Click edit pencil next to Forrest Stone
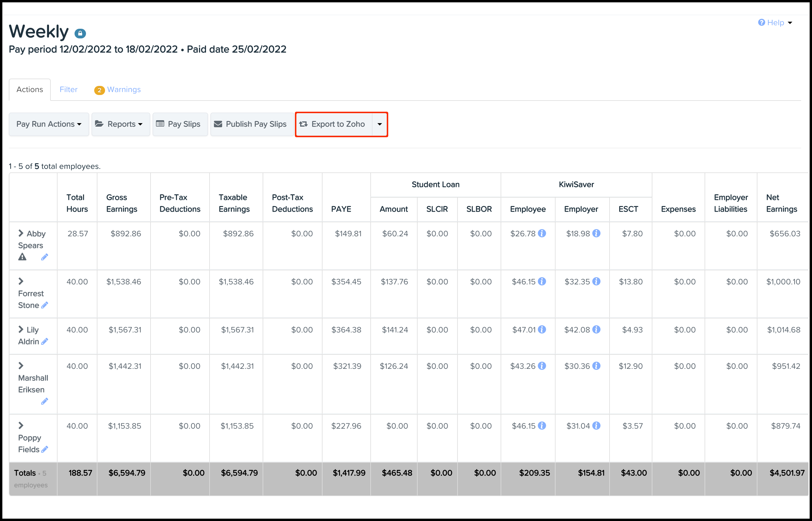The width and height of the screenshot is (812, 521). [x=44, y=306]
